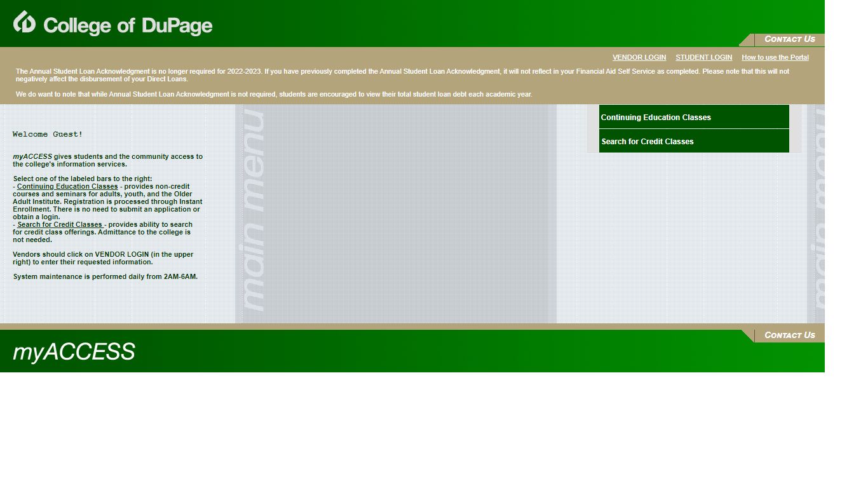The width and height of the screenshot is (868, 488).
Task: Select Search for Credit Classes menu bar
Action: click(x=694, y=141)
